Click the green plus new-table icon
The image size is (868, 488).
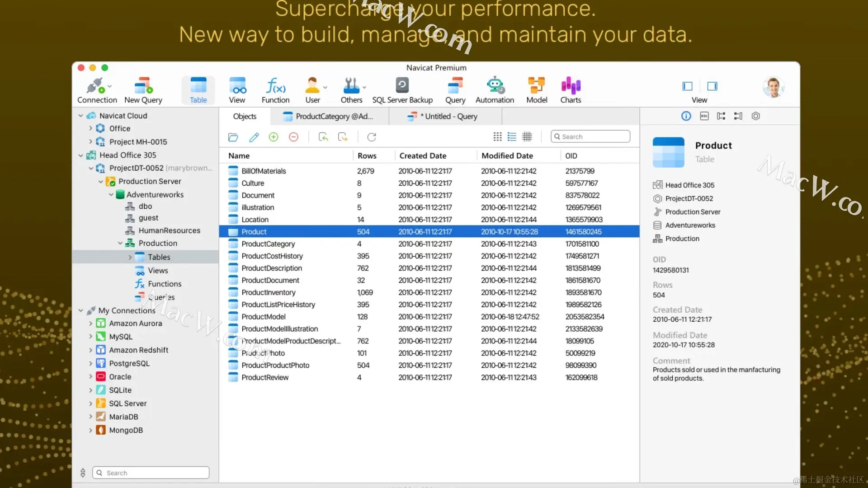tap(274, 137)
